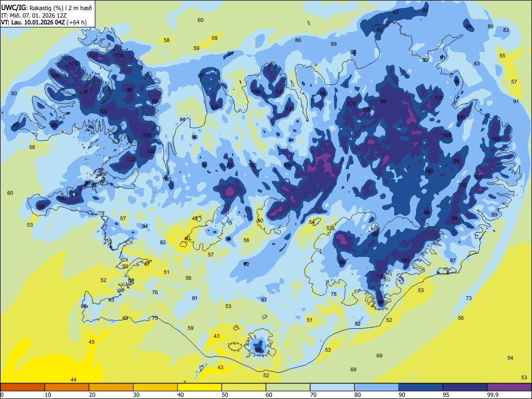Screen dimensions: 532x399
Task: Click the map value 44
Action: click(x=73, y=380)
